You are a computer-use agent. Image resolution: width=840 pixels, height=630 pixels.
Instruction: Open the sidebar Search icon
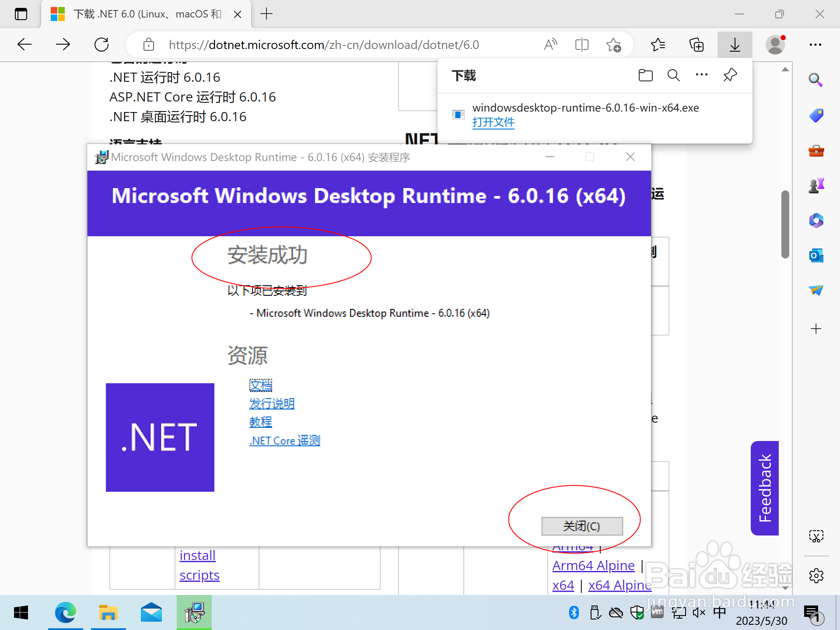815,80
